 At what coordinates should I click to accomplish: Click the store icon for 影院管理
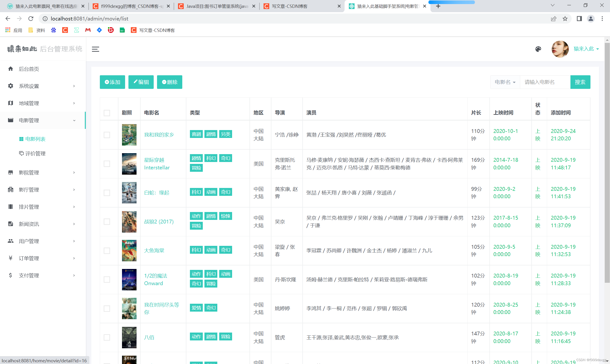[10, 172]
